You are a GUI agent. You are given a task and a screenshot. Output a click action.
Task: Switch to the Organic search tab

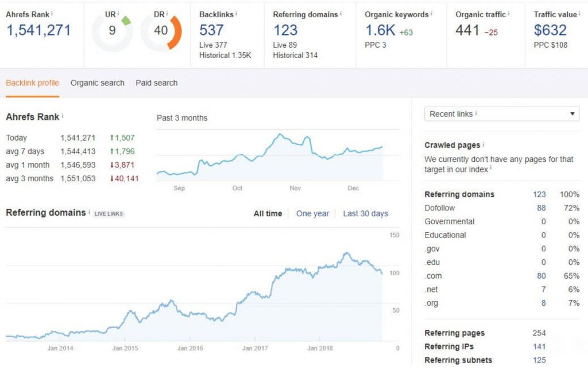coord(98,83)
